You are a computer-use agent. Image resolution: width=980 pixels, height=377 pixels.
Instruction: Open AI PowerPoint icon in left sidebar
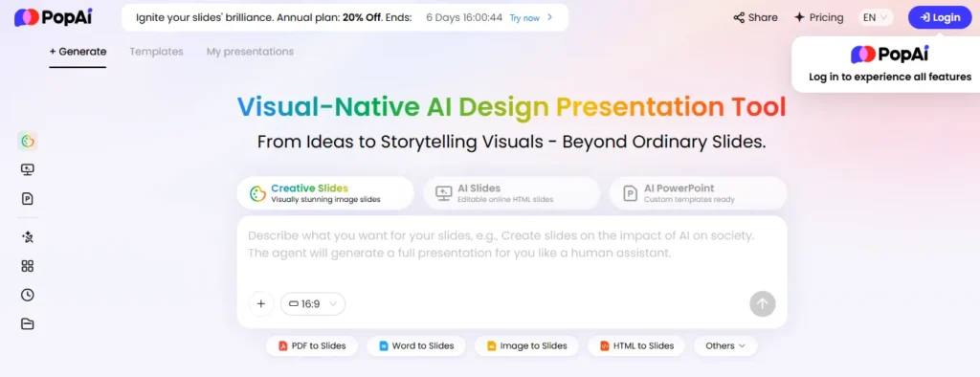(28, 199)
